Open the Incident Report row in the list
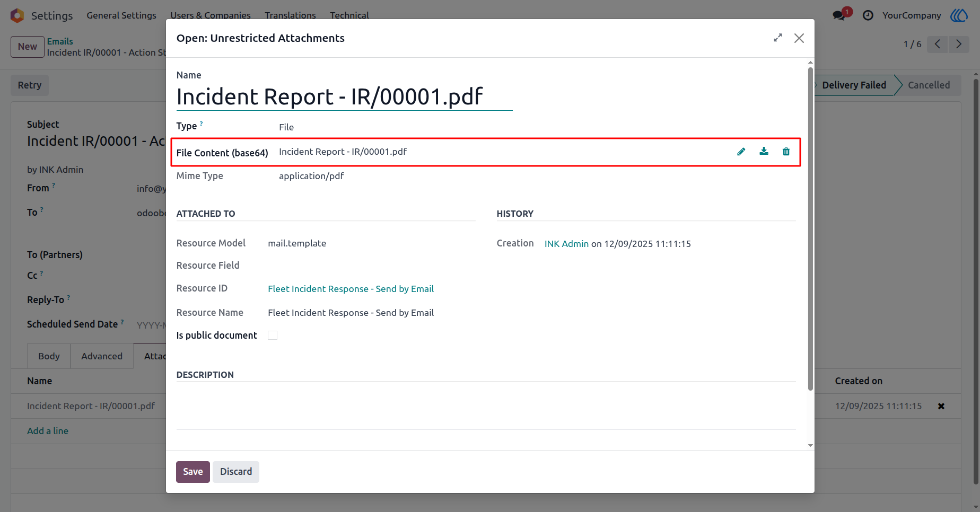Image resolution: width=980 pixels, height=512 pixels. point(91,406)
